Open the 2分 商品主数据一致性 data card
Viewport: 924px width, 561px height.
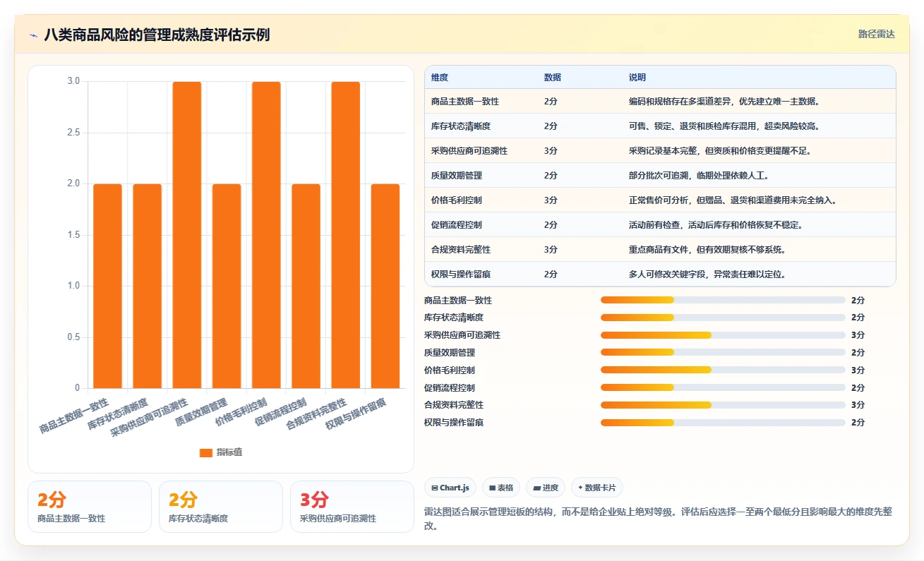click(x=90, y=507)
